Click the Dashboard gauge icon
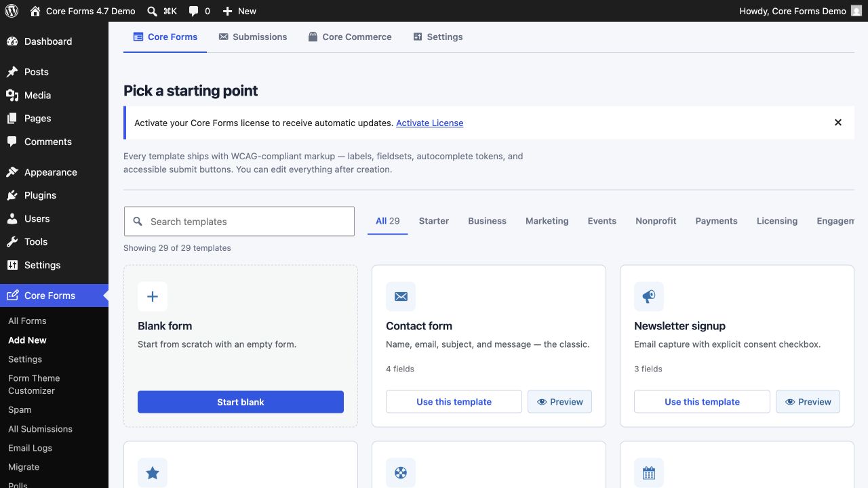868x488 pixels. 12,41
